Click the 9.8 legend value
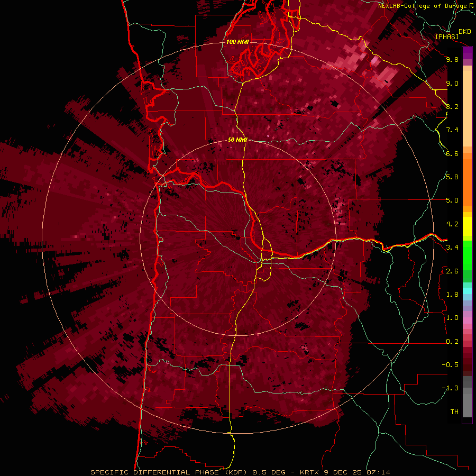 (x=452, y=59)
